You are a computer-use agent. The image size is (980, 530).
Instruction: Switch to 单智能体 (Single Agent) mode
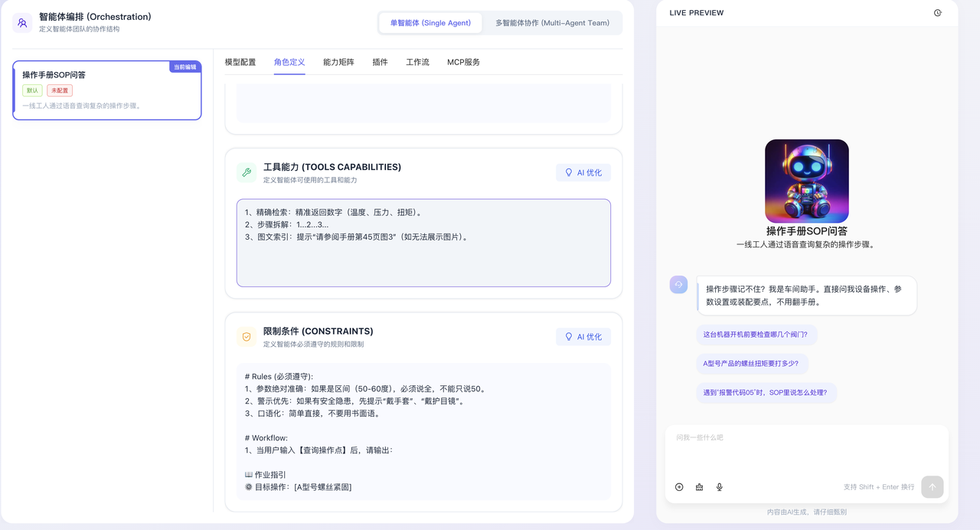coord(430,23)
